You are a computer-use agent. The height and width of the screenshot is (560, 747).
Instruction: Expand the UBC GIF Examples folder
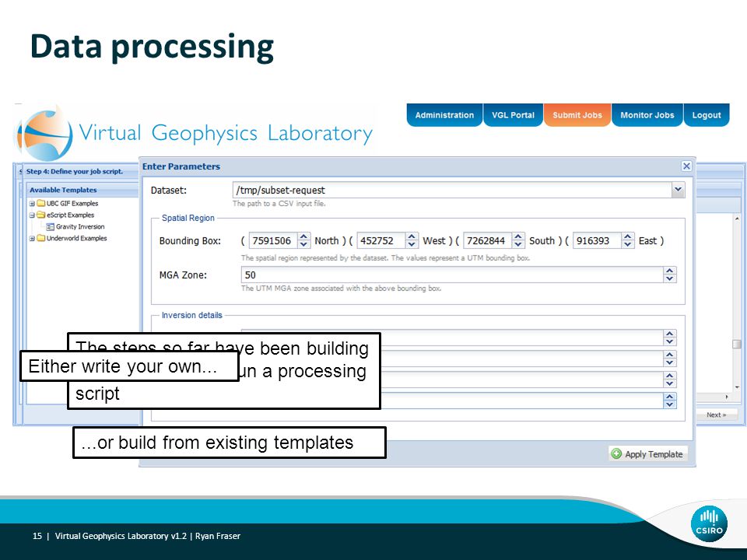click(32, 203)
